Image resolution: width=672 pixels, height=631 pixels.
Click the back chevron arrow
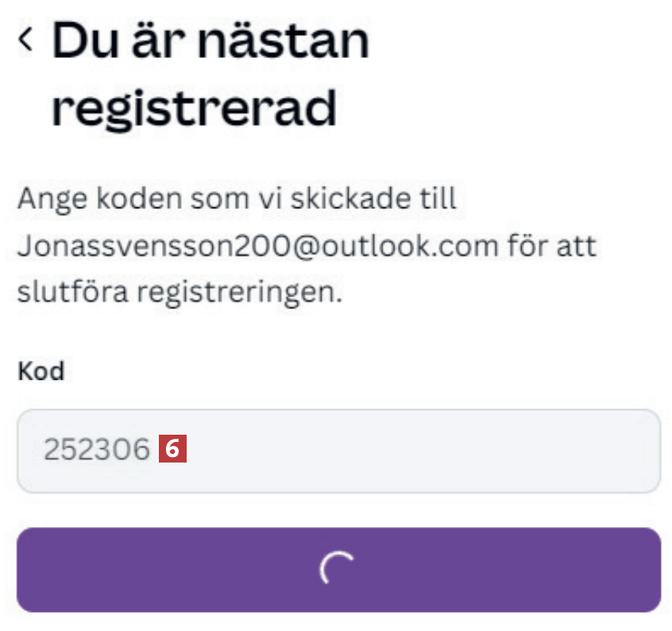[26, 38]
